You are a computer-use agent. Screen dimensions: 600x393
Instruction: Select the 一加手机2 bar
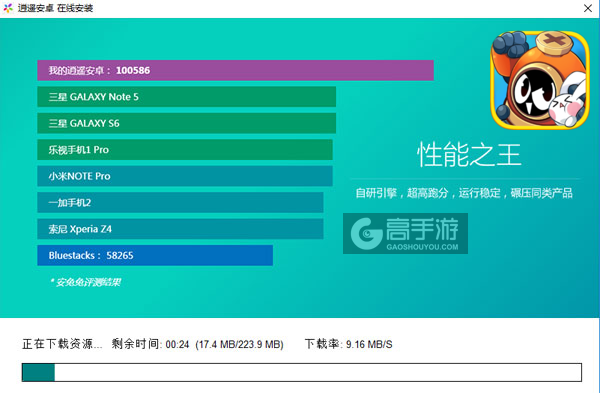(x=180, y=202)
